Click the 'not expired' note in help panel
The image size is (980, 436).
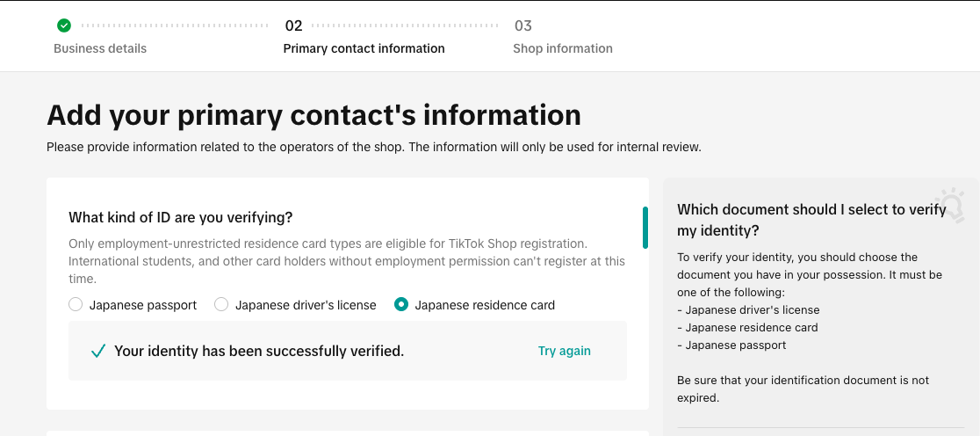pos(803,389)
